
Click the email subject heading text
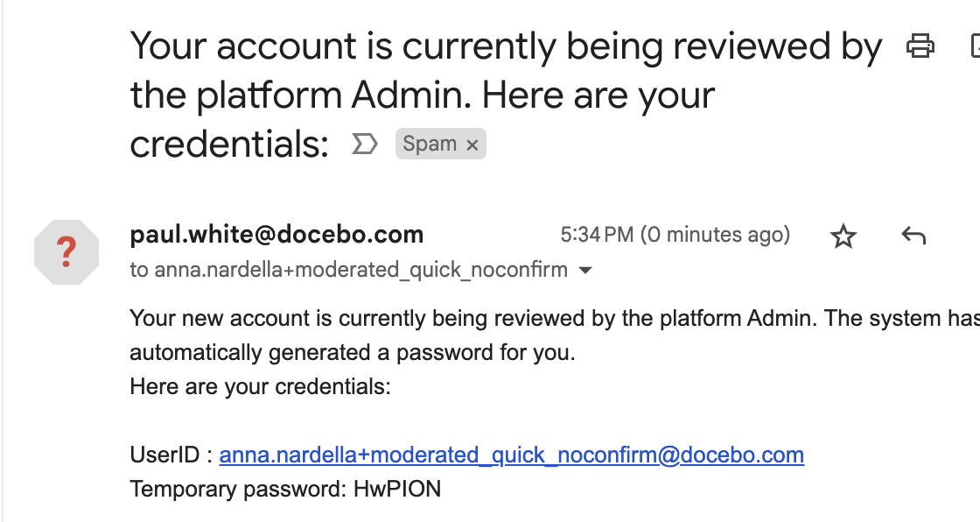coord(507,95)
